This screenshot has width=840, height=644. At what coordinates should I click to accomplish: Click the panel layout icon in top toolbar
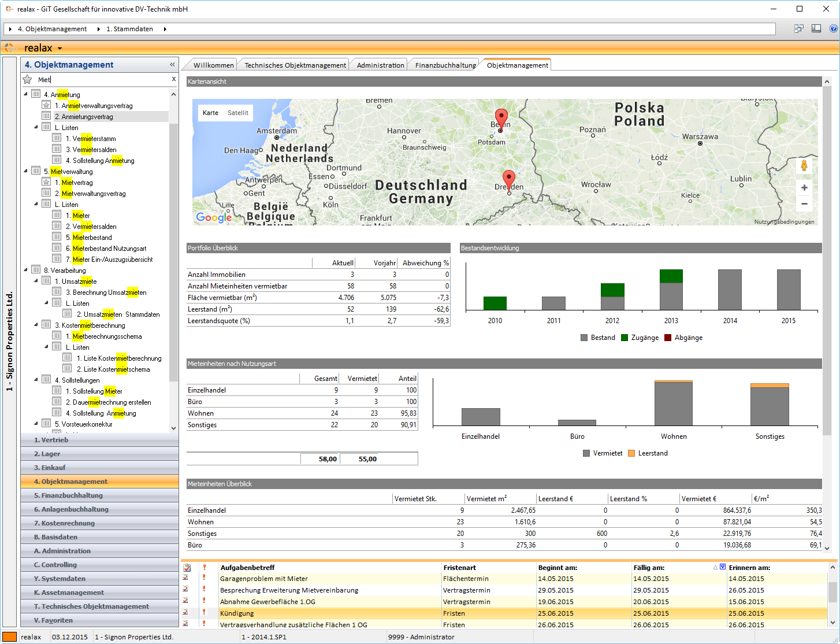pos(816,28)
